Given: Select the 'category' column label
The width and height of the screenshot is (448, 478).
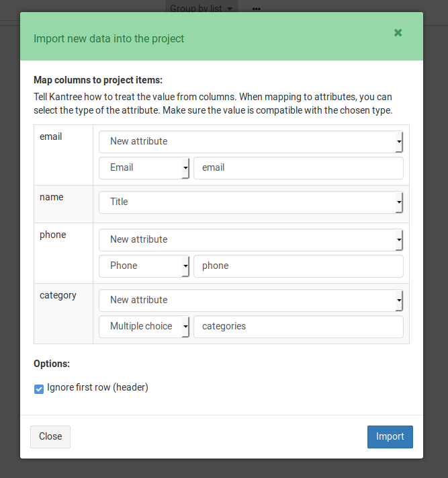Looking at the screenshot, I should pyautogui.click(x=58, y=295).
